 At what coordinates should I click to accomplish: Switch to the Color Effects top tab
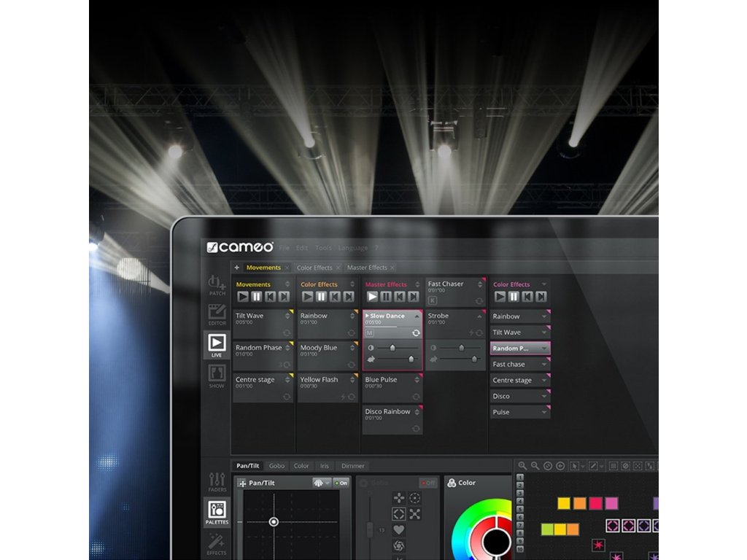(314, 268)
